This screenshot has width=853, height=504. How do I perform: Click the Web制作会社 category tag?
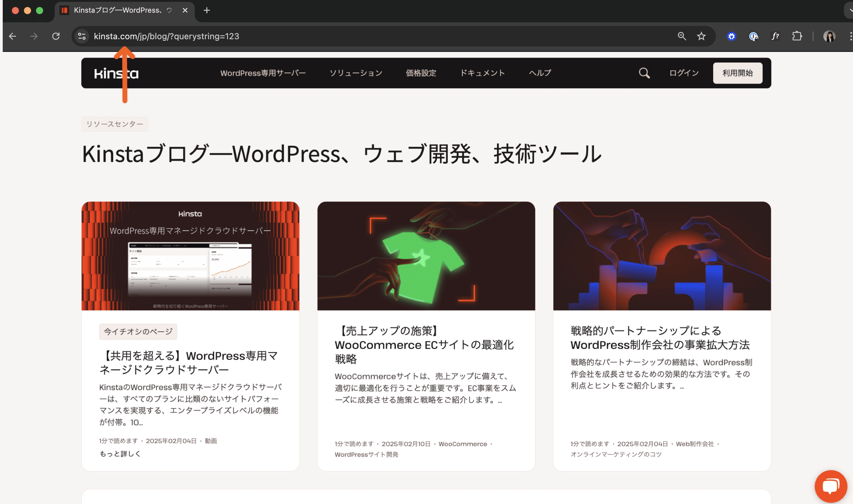(x=695, y=444)
